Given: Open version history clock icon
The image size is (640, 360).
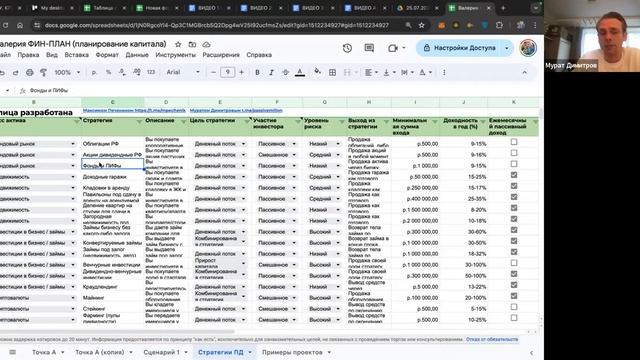Looking at the screenshot, I should pos(347,48).
